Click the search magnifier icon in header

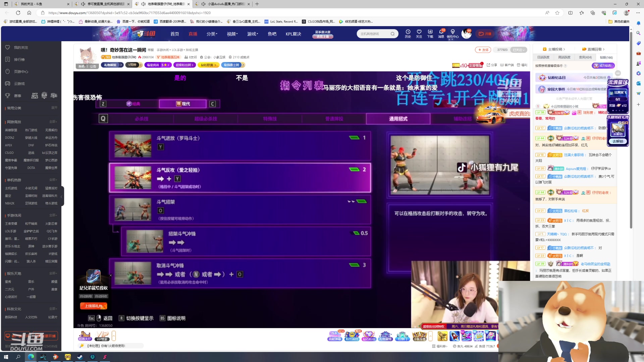(392, 34)
